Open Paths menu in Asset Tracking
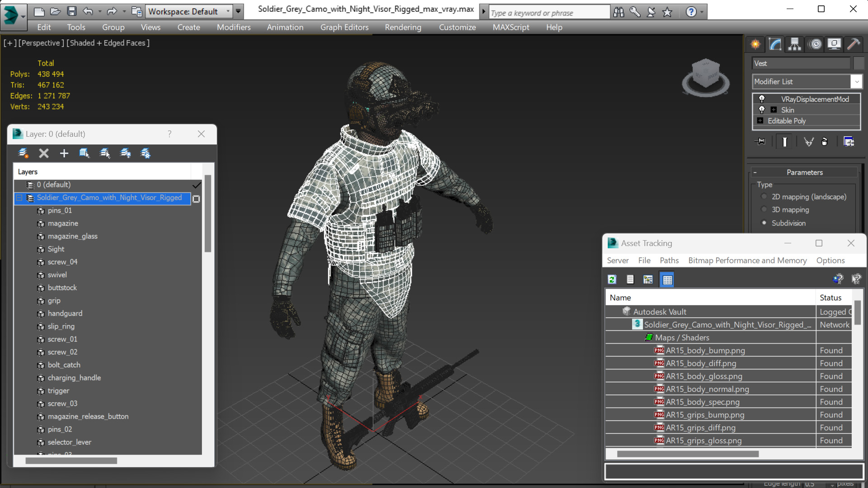Screen dimensions: 868x488 pos(669,260)
